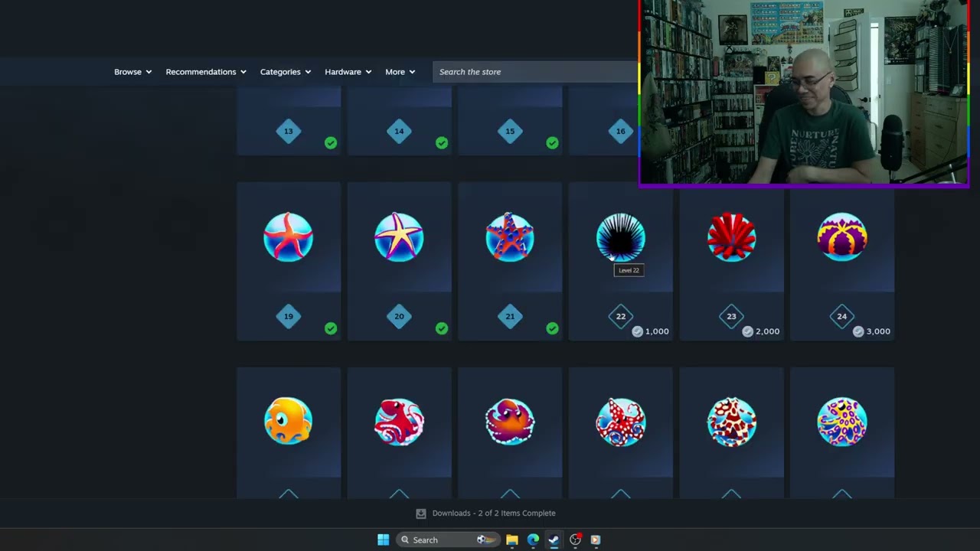The image size is (980, 551).
Task: Click the Windows taskbar Search box
Action: pos(446,540)
